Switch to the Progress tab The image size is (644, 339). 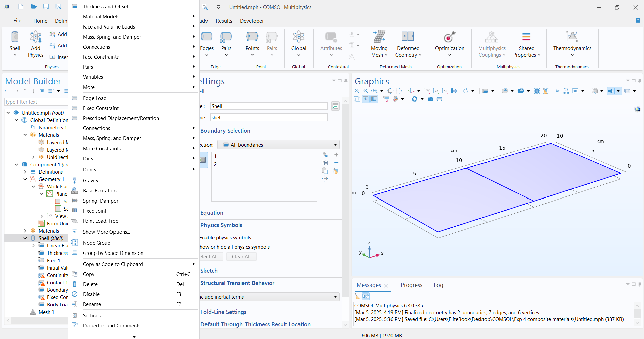pyautogui.click(x=411, y=285)
